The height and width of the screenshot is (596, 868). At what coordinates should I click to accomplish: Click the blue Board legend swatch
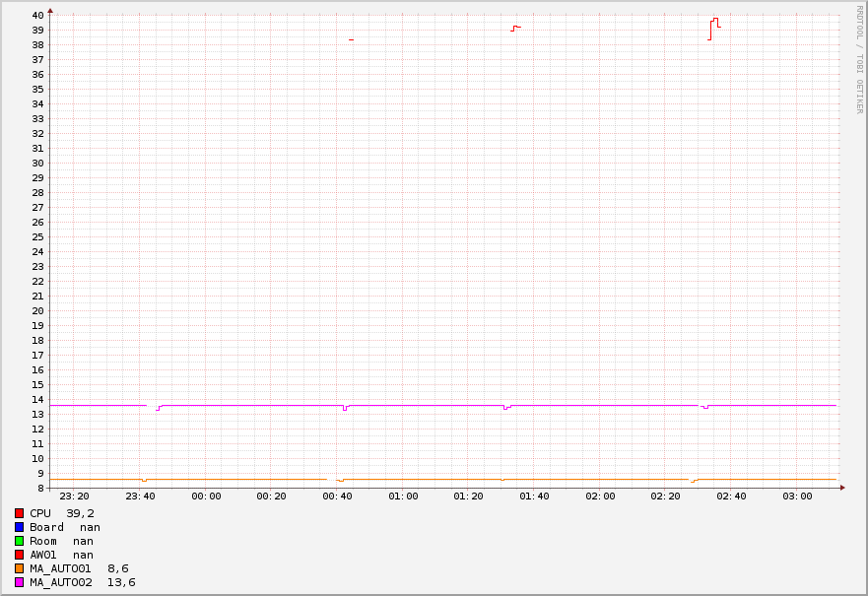(x=19, y=527)
